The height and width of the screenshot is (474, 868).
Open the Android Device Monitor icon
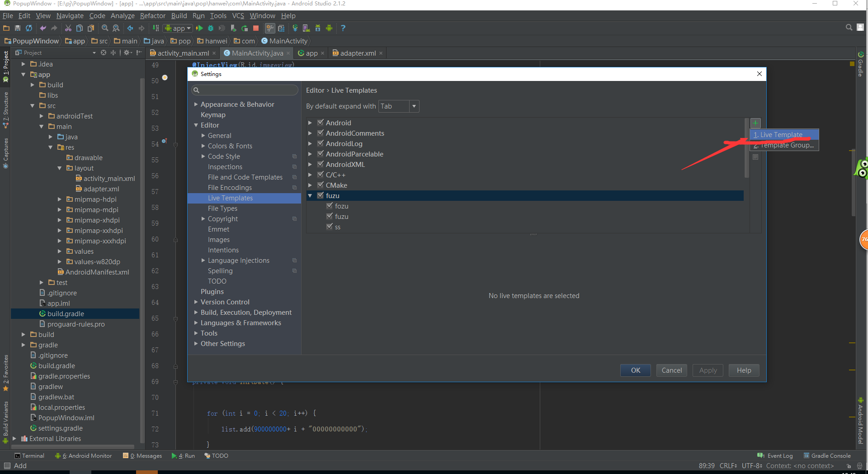[329, 28]
